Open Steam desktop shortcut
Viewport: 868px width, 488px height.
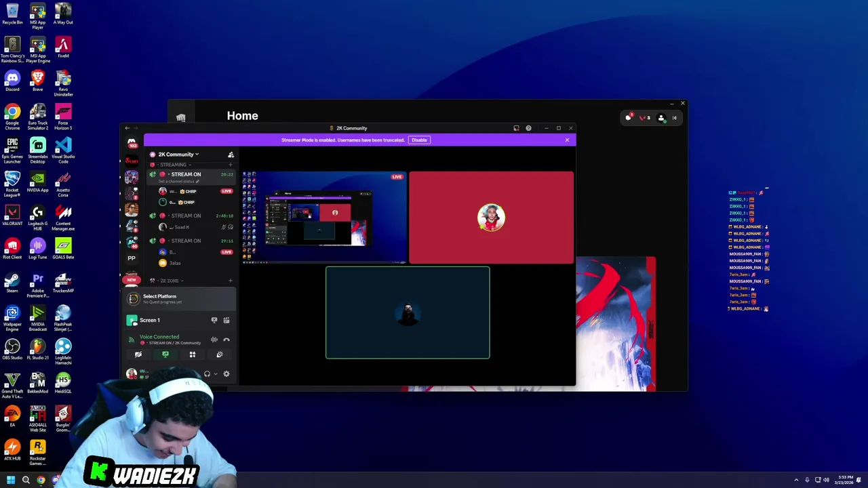(x=12, y=282)
